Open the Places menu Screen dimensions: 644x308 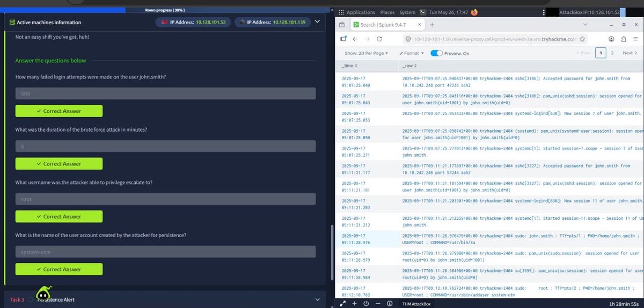click(x=387, y=12)
